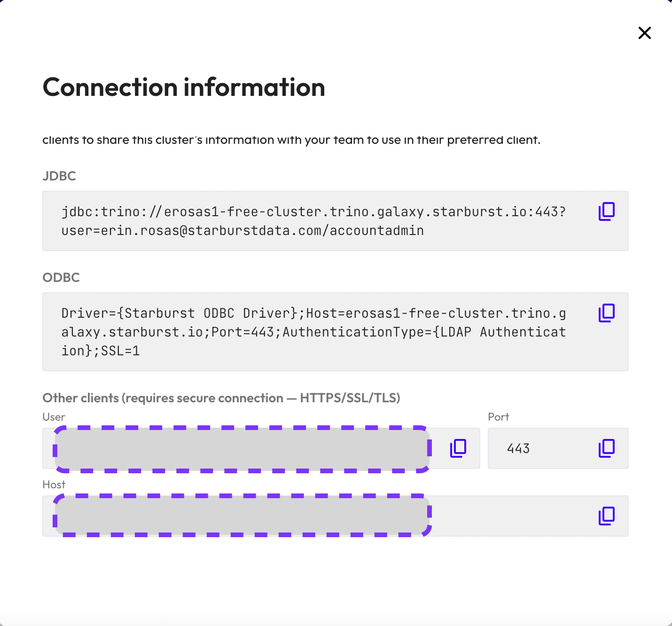
Task: Copy the ODBC connection string
Action: (607, 313)
